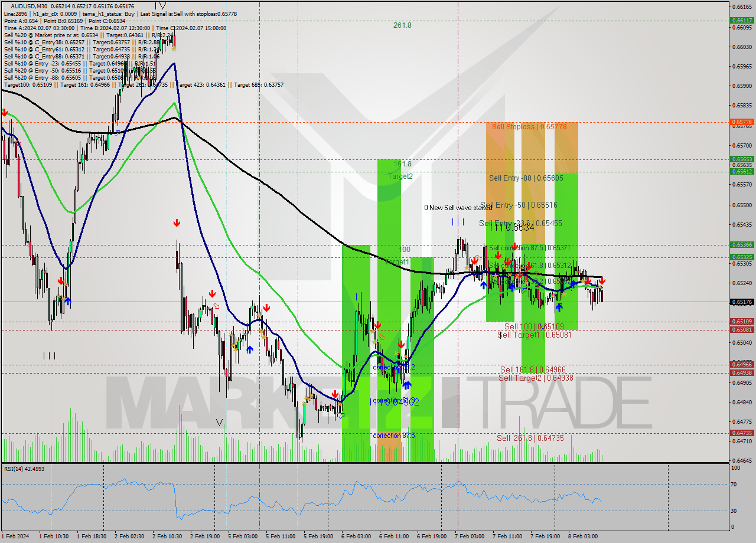Viewport: 756px width, 543px height.
Task: Select the 'Target2' label in the green zone
Action: click(400, 176)
